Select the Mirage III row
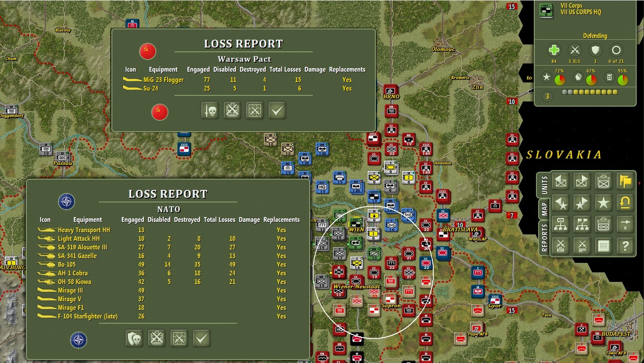This screenshot has height=363, width=644. [168, 290]
